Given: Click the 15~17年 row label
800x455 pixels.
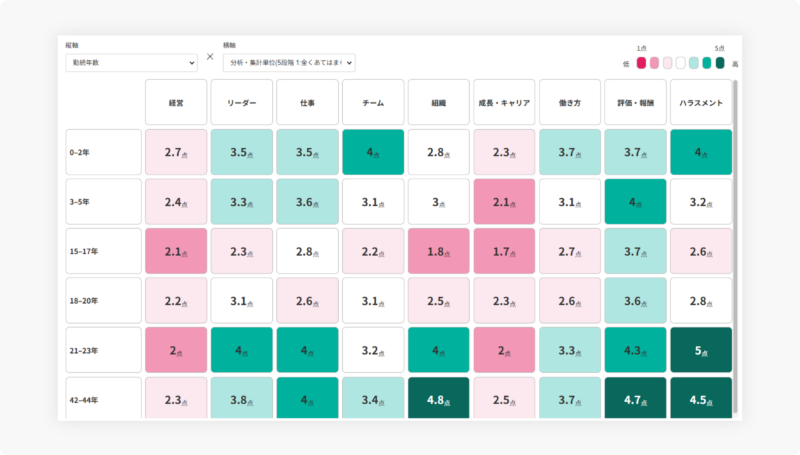Looking at the screenshot, I should (x=104, y=251).
